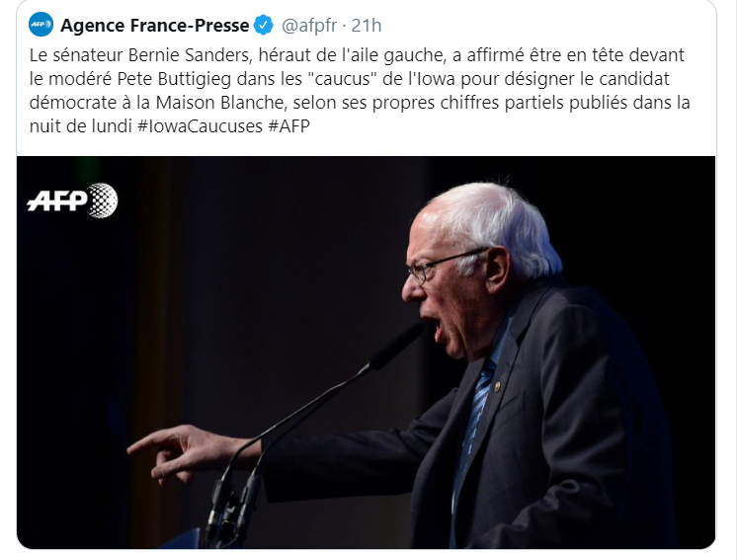Click the AFP profile avatar
Screen dimensions: 739x560
40,24
